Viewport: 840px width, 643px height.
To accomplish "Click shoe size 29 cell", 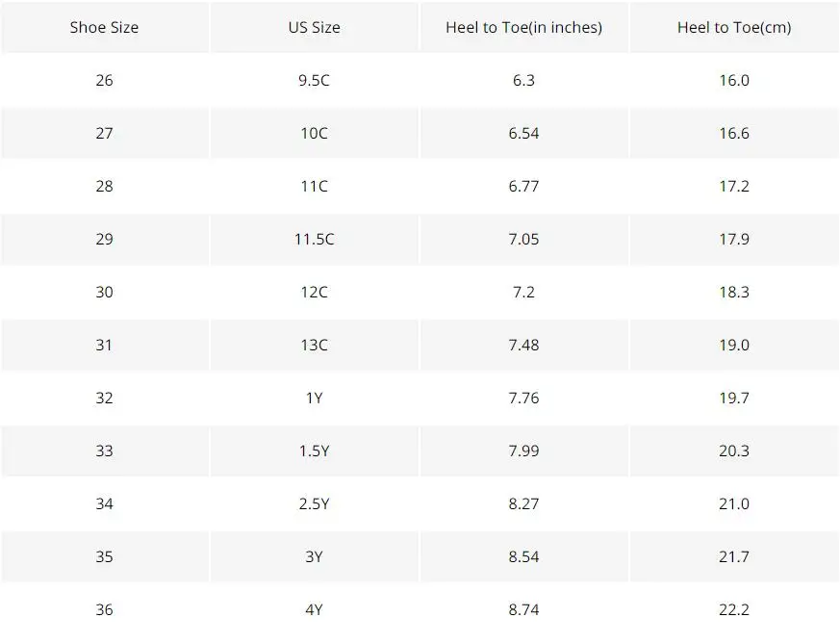I will coord(105,239).
